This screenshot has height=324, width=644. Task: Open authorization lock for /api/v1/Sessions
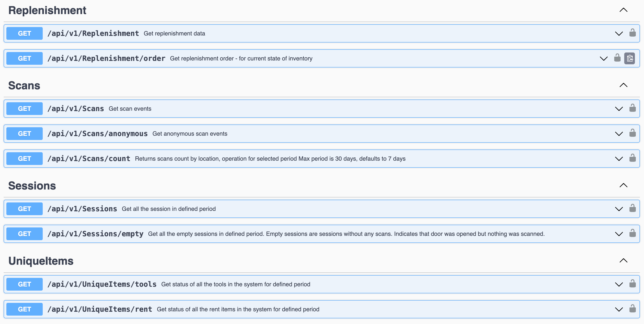click(632, 208)
